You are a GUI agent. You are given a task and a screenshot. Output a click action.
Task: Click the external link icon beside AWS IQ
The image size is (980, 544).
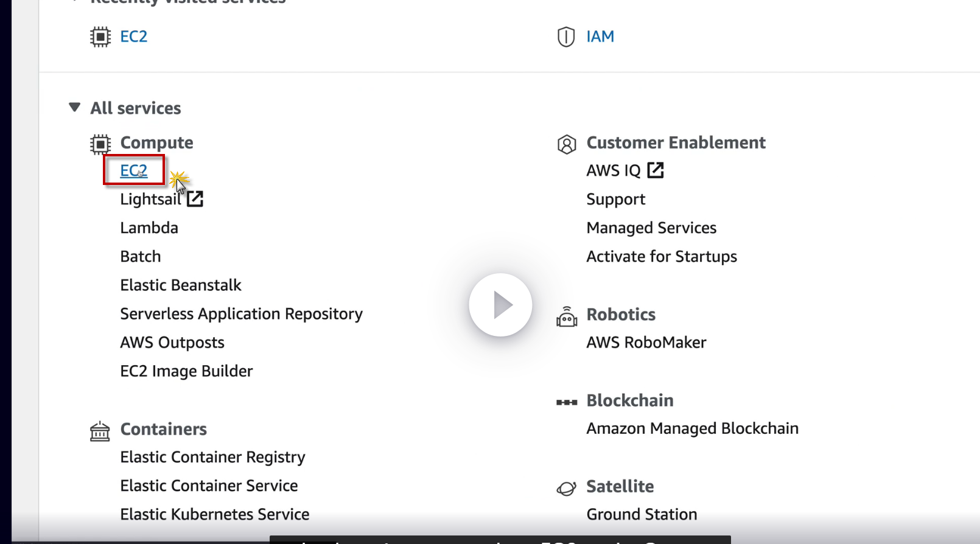click(656, 170)
